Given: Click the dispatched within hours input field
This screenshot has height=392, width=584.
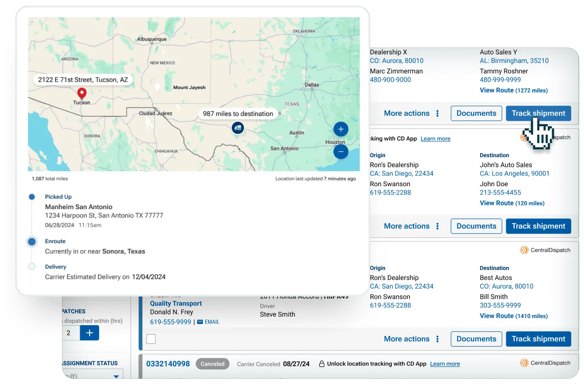Looking at the screenshot, I should coord(71,333).
